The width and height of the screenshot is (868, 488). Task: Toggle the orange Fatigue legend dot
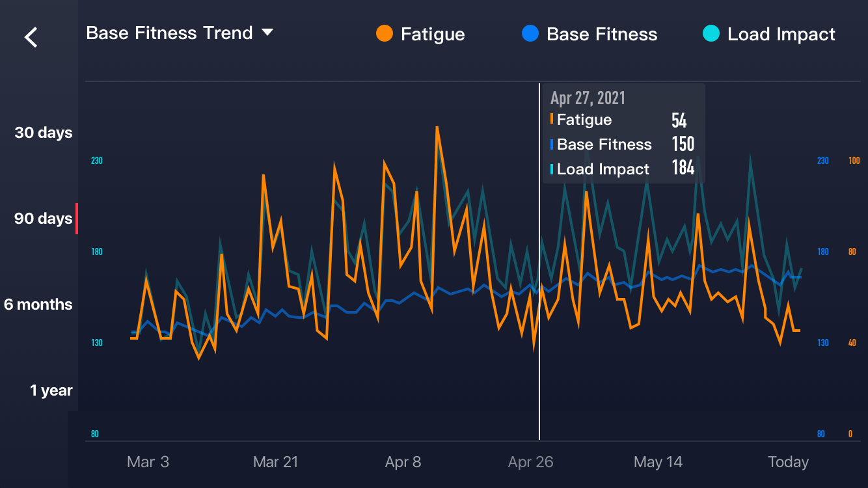click(385, 34)
